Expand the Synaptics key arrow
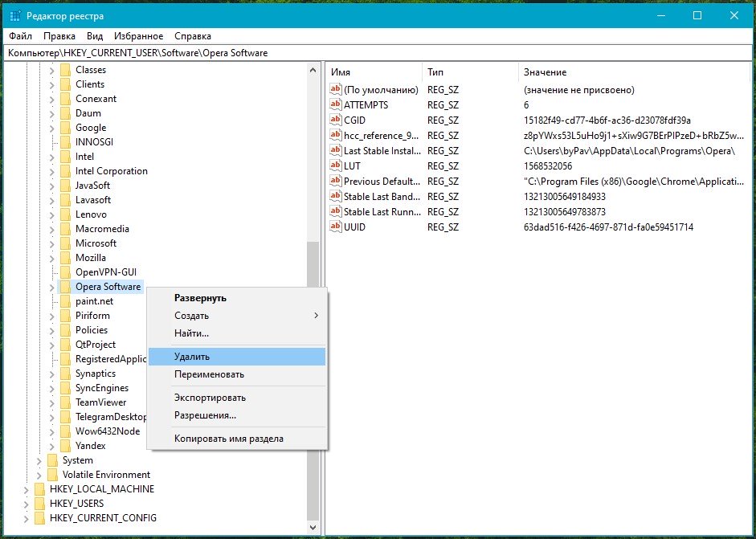756x539 pixels. pyautogui.click(x=52, y=374)
